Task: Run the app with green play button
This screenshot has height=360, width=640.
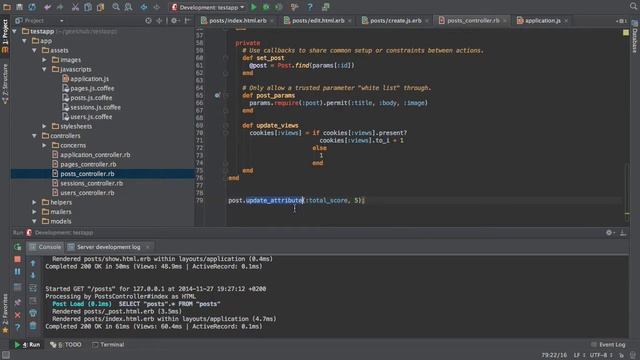Action: point(254,7)
